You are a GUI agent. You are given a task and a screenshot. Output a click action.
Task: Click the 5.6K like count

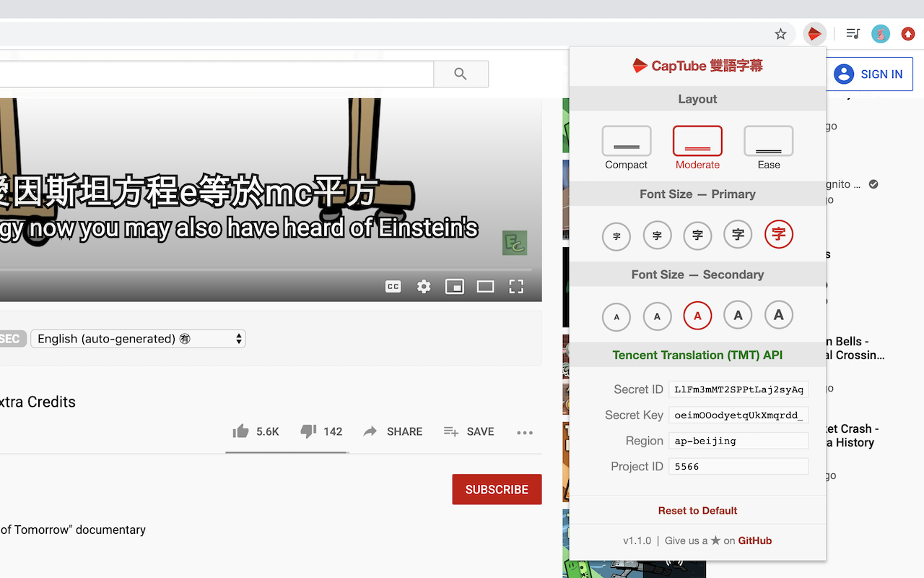pyautogui.click(x=268, y=431)
